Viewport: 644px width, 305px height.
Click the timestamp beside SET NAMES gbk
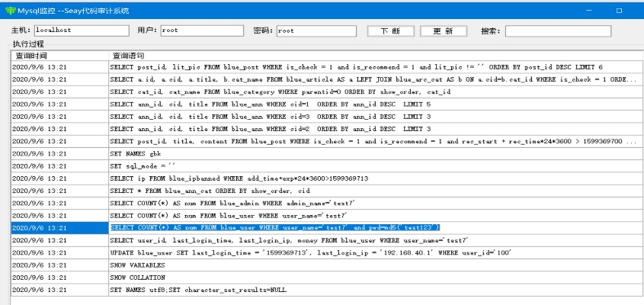coord(39,154)
